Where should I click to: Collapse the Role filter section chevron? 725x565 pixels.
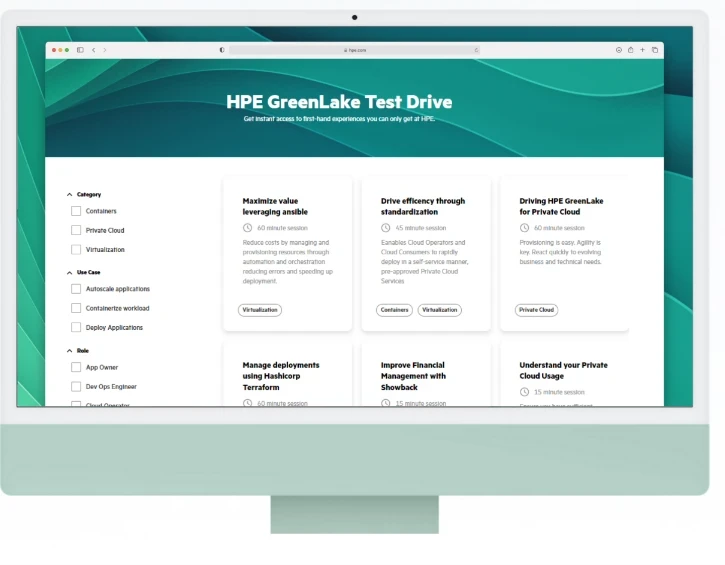point(69,351)
